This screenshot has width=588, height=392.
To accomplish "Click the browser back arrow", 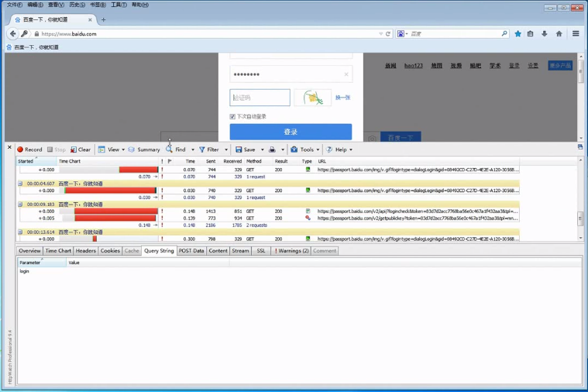I will click(12, 34).
